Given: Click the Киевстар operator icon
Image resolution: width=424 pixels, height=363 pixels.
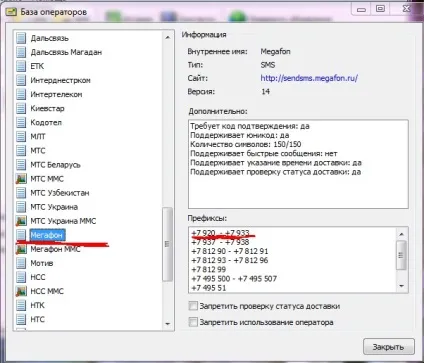Looking at the screenshot, I should click(21, 108).
